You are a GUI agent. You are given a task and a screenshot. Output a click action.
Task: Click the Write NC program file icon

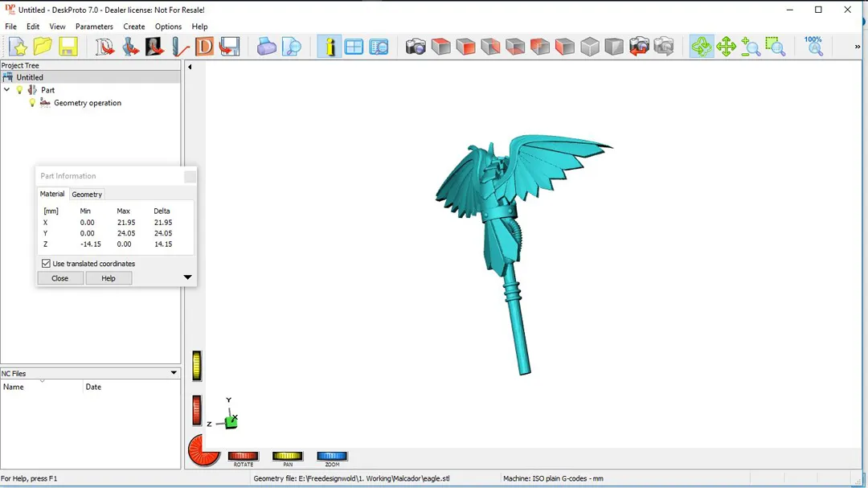tap(229, 47)
